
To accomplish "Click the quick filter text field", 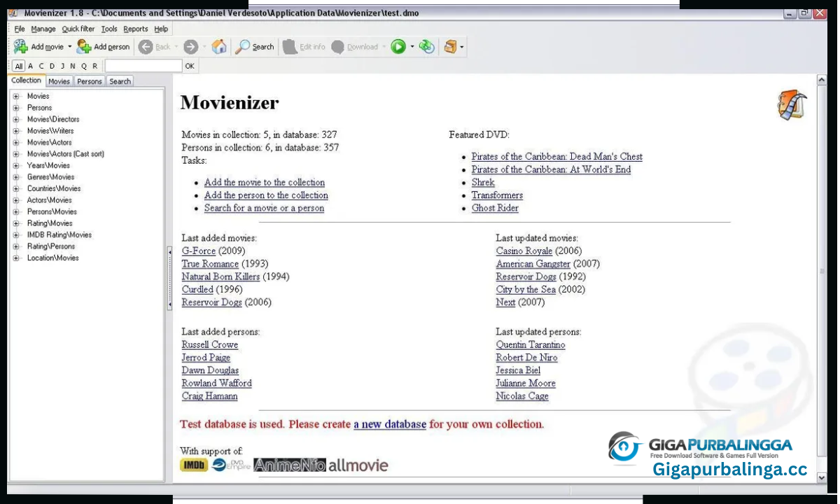I will (x=143, y=66).
